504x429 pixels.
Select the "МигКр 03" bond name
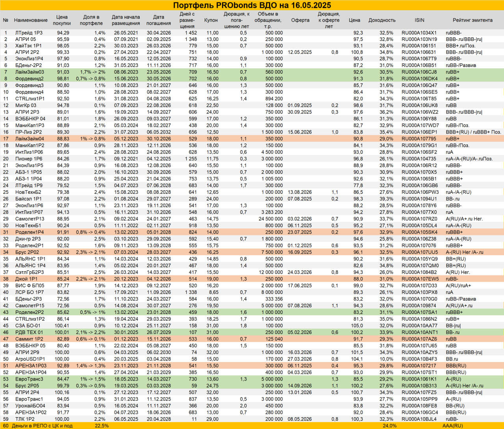point(26,106)
